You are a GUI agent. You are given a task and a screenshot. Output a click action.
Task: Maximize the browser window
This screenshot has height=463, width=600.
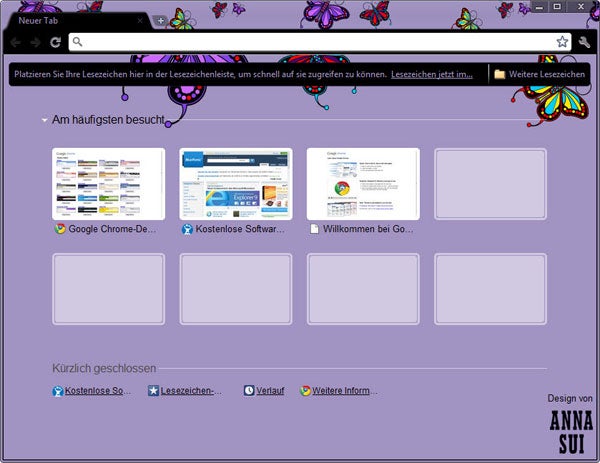coord(557,7)
